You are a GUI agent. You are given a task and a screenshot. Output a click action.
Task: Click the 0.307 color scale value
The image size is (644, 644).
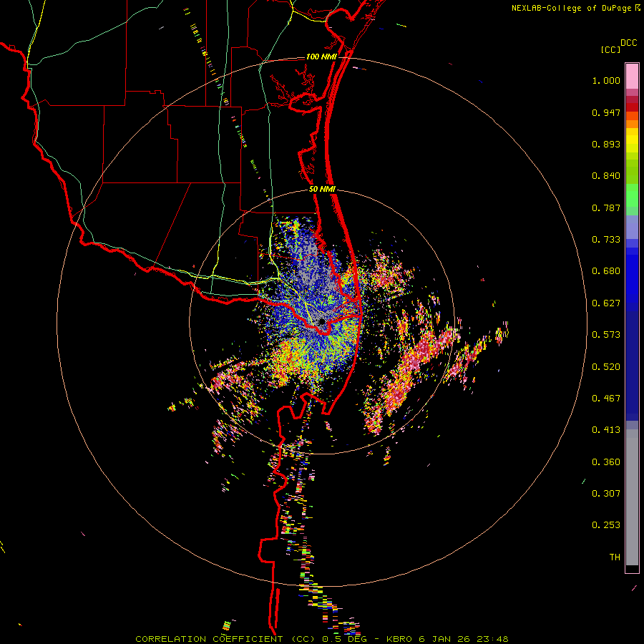pos(606,494)
